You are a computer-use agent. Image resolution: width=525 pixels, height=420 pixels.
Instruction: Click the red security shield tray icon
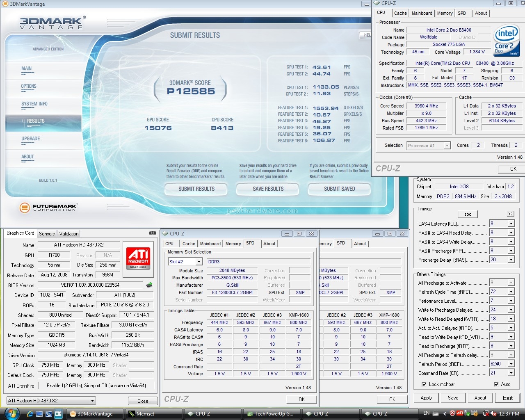point(452,413)
